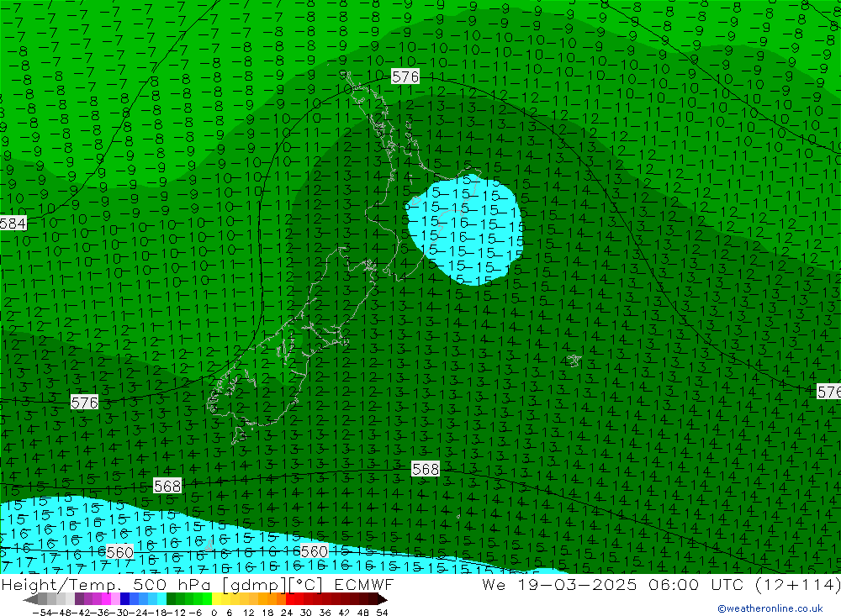The width and height of the screenshot is (841, 616).
Task: Click the '-54' value on the legend
Action: click(42, 613)
